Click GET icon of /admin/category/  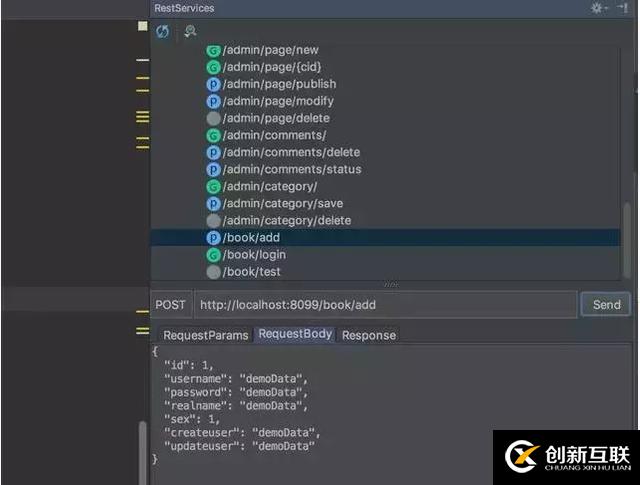click(x=213, y=187)
